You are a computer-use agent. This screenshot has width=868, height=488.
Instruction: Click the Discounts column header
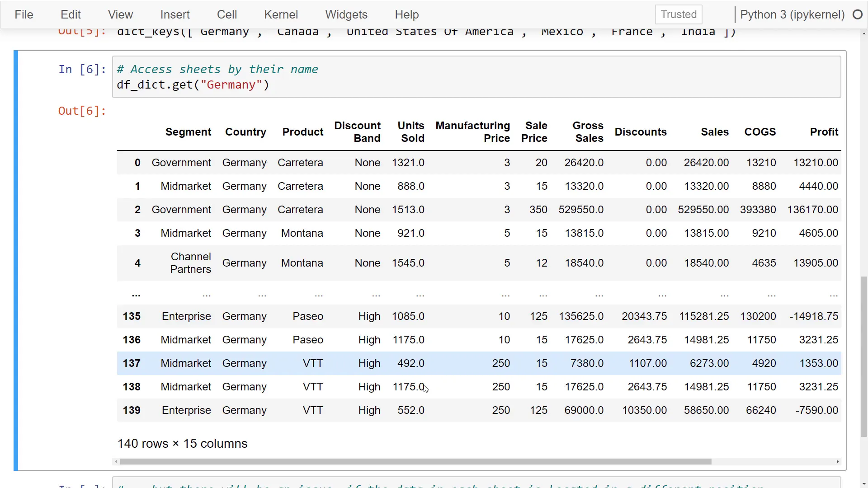[x=641, y=132]
